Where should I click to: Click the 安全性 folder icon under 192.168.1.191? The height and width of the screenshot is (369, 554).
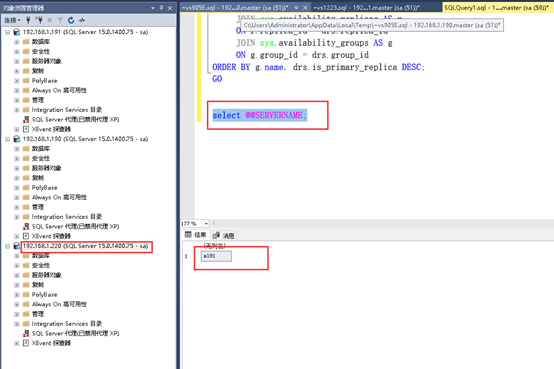[x=26, y=51]
